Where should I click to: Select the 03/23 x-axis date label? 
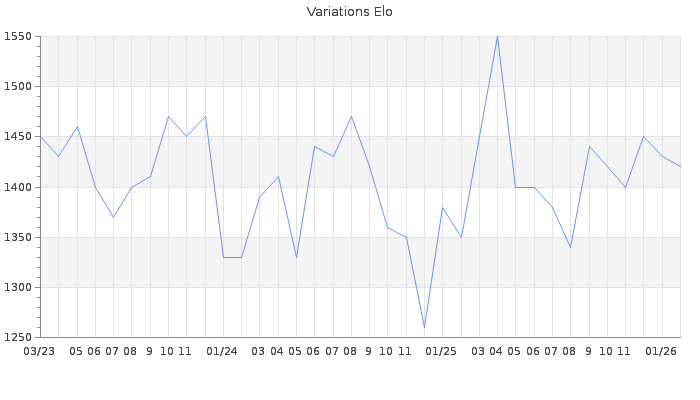(39, 351)
